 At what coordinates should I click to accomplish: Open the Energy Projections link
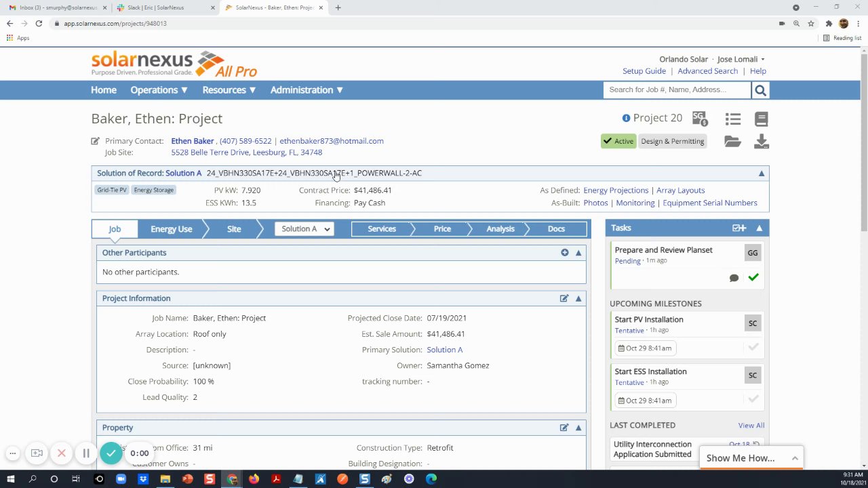click(x=616, y=190)
